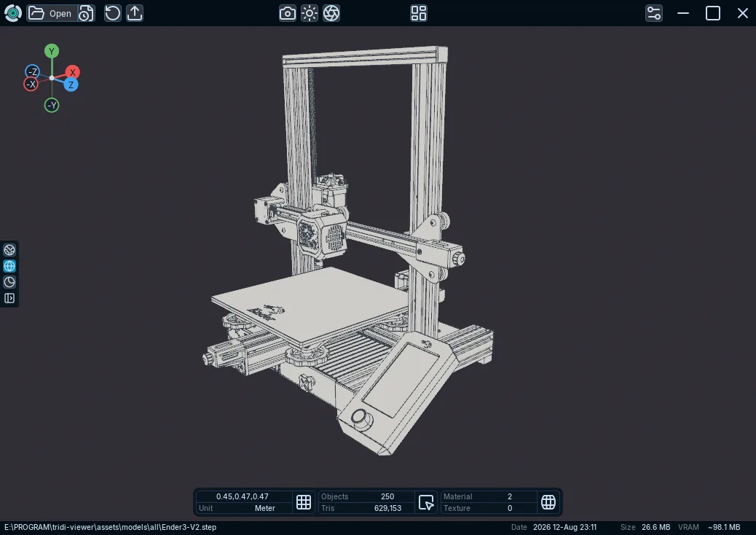Open the aperture render mode icon
This screenshot has width=756, height=535.
(331, 13)
